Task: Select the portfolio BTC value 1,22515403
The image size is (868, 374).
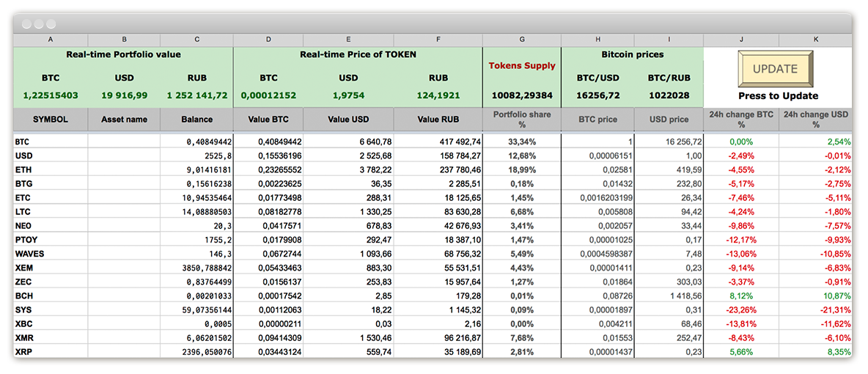Action: click(51, 95)
